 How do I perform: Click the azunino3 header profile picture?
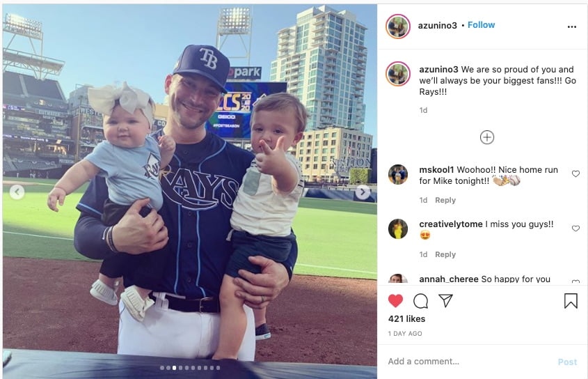pyautogui.click(x=398, y=26)
